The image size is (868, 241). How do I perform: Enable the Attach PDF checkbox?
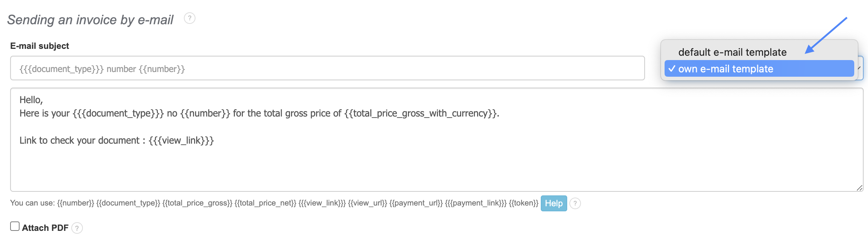(15, 227)
